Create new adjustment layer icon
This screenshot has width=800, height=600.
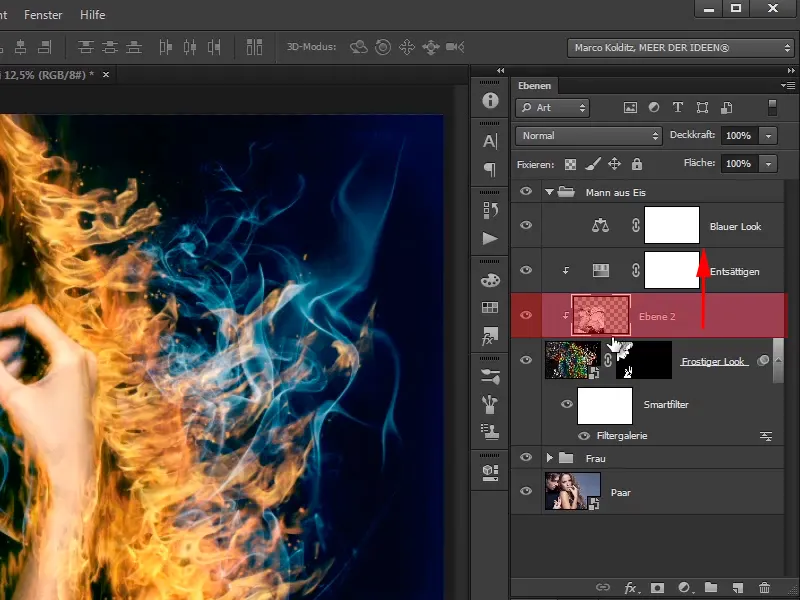click(684, 588)
